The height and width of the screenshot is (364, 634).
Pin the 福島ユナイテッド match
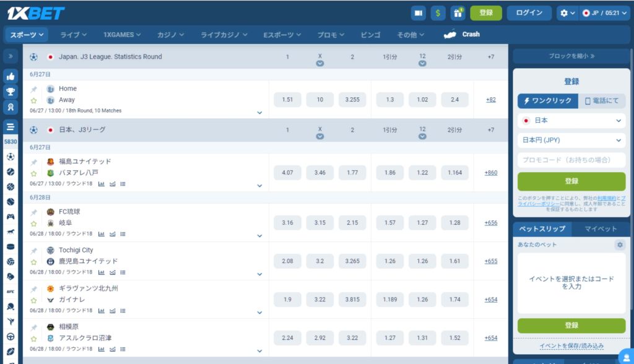pos(34,162)
